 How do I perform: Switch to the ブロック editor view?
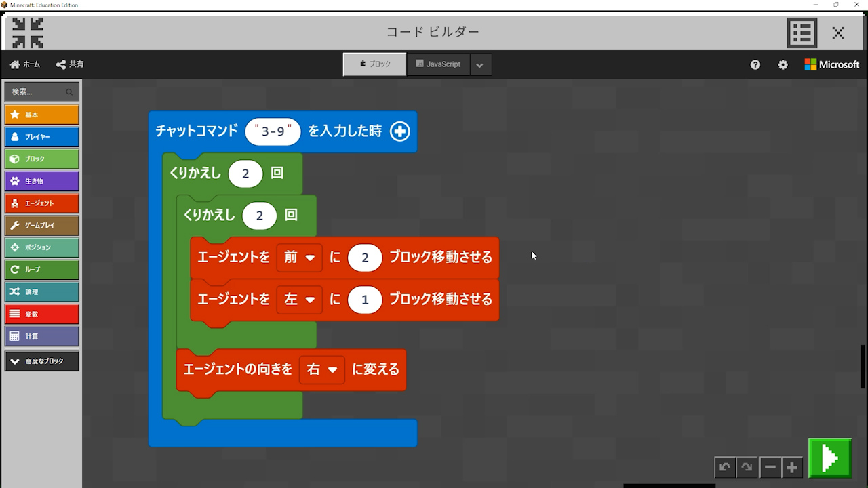[374, 64]
